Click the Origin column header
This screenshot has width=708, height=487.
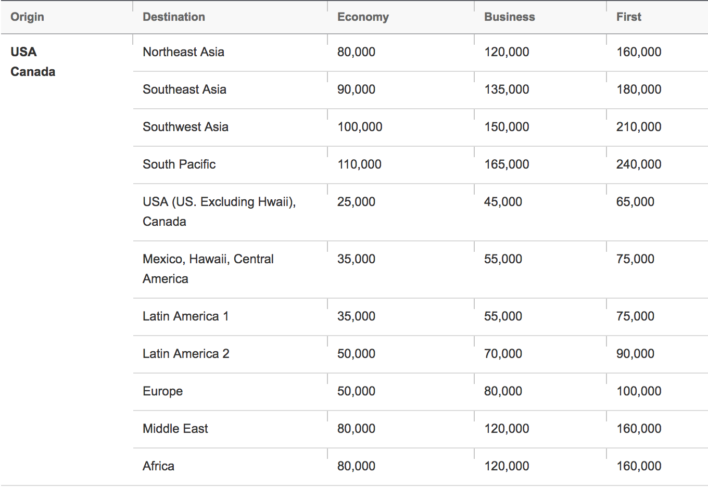27,17
